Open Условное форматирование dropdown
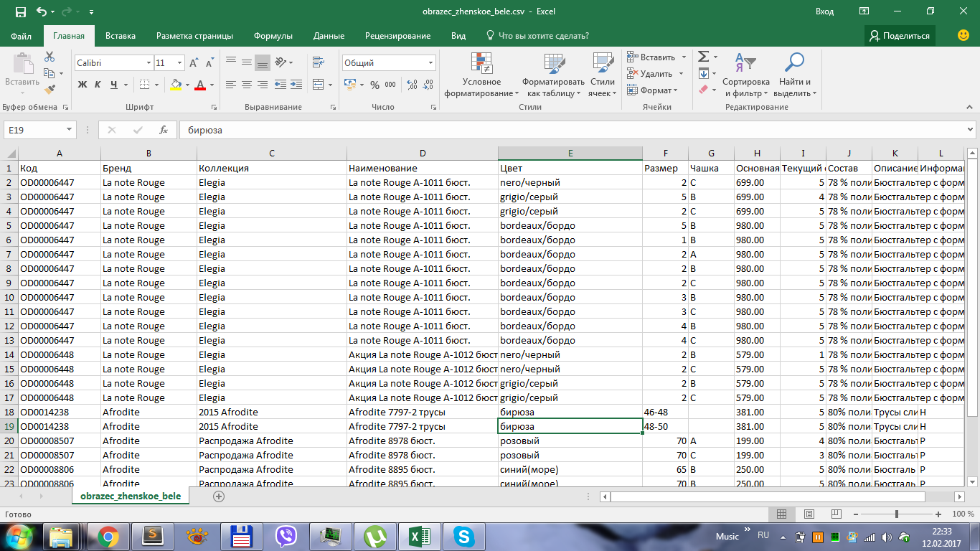Viewport: 980px width, 551px height. coord(481,75)
